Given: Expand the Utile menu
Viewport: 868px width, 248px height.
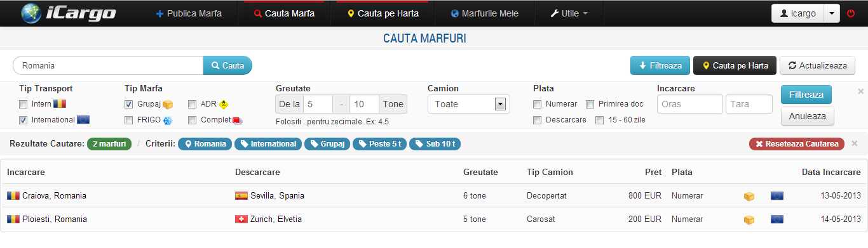Looking at the screenshot, I should [x=569, y=13].
